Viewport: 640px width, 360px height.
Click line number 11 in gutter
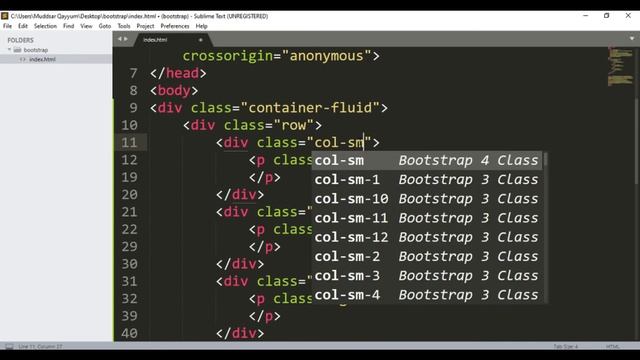(x=129, y=142)
